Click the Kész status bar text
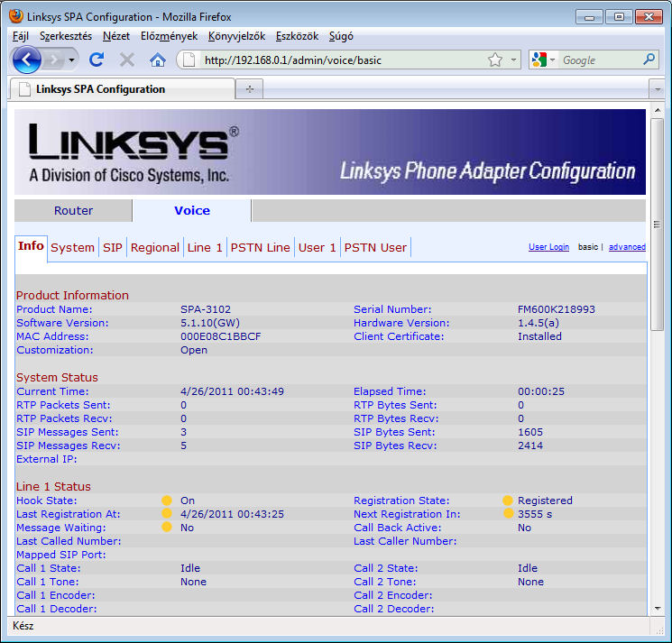Image resolution: width=672 pixels, height=643 pixels. (x=23, y=626)
